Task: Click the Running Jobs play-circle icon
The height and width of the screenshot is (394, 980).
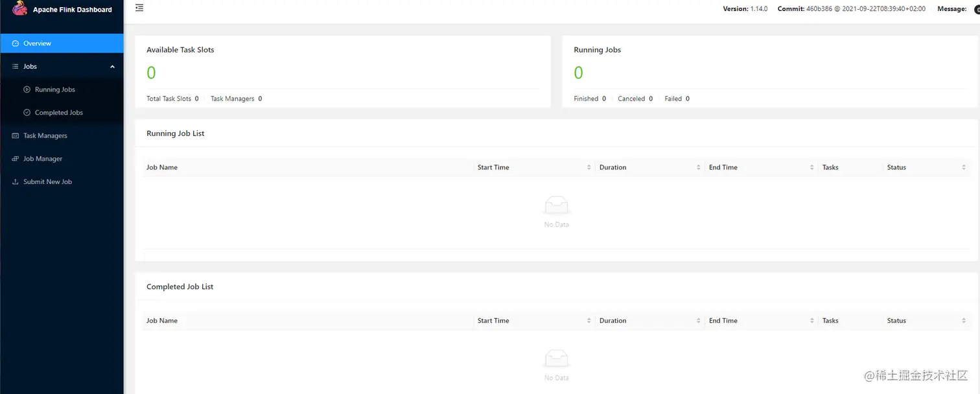Action: pyautogui.click(x=27, y=89)
